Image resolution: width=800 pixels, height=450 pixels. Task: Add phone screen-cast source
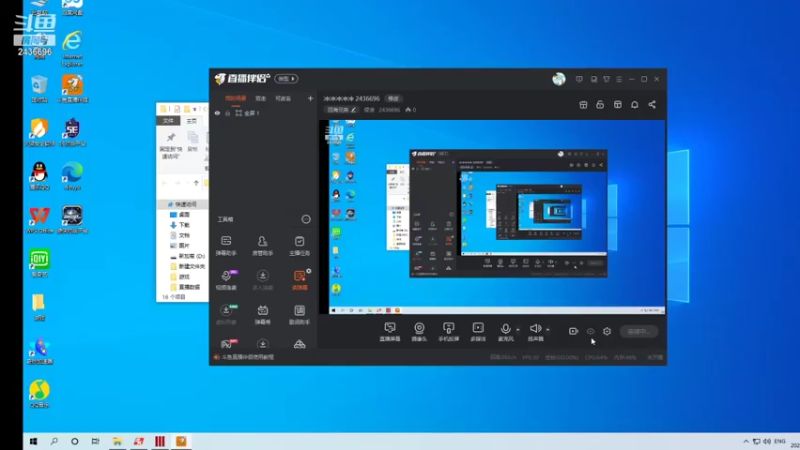coord(448,332)
